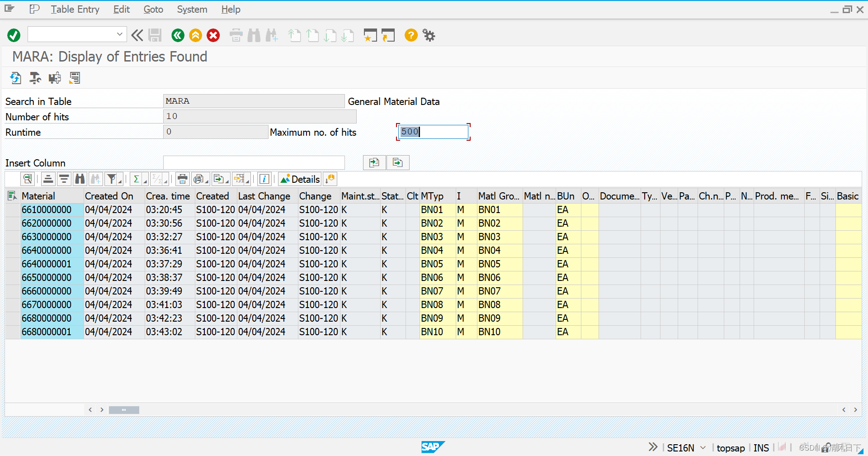Open the SAP window menu icon at top-left
Image resolution: width=868 pixels, height=456 pixels.
click(x=9, y=9)
